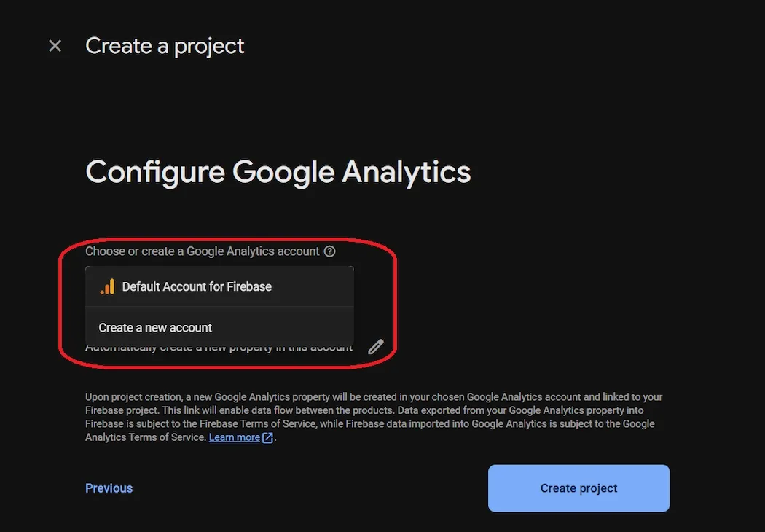Click the pencil edit icon

375,347
